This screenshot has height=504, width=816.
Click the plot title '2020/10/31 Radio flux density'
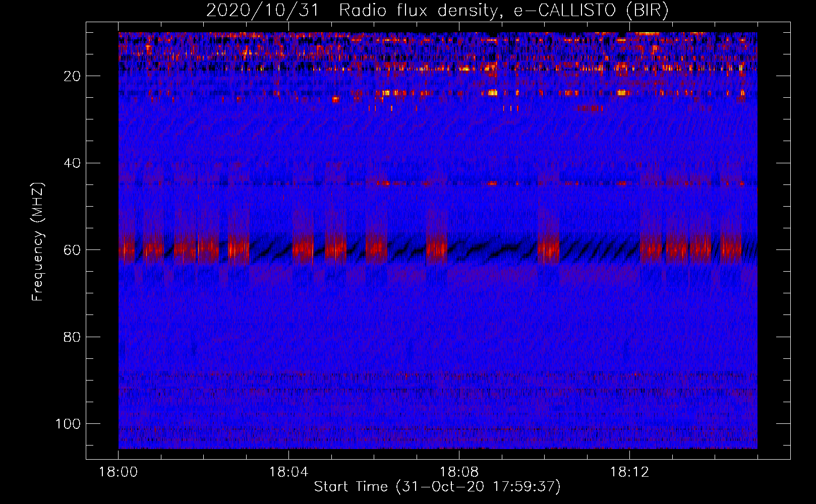437,11
